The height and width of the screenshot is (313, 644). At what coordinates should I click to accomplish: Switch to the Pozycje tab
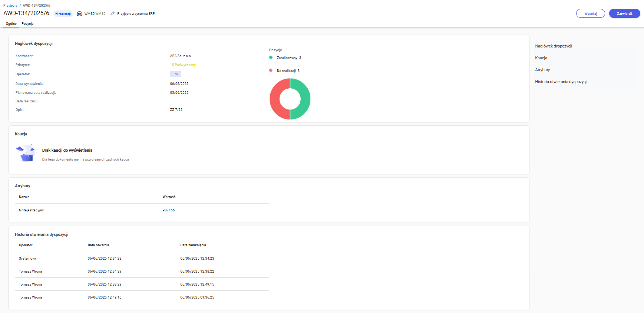27,24
